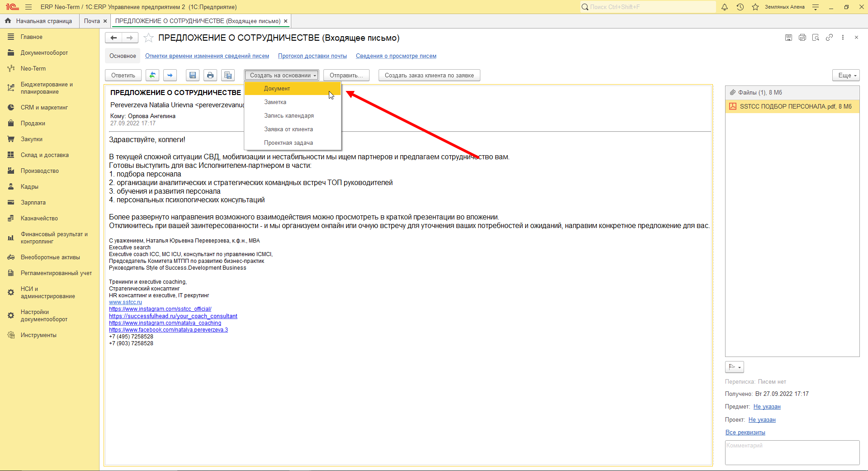Click the Комментарий input field

792,452
